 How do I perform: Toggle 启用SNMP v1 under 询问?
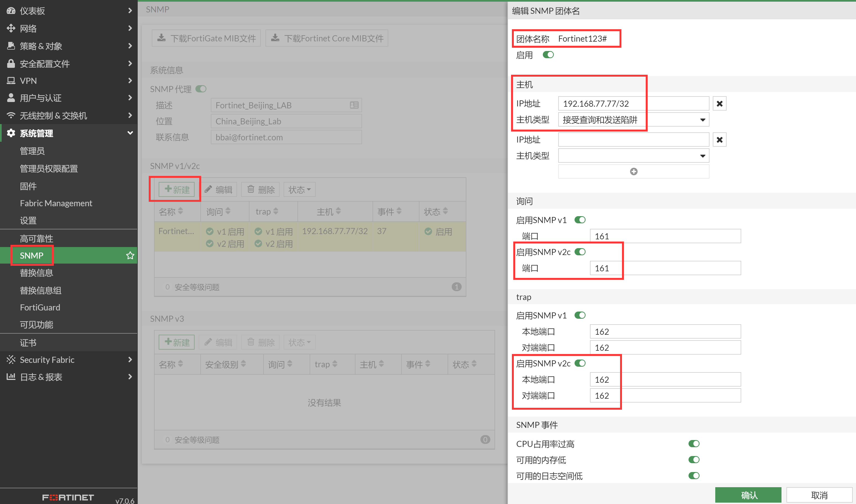click(x=580, y=220)
